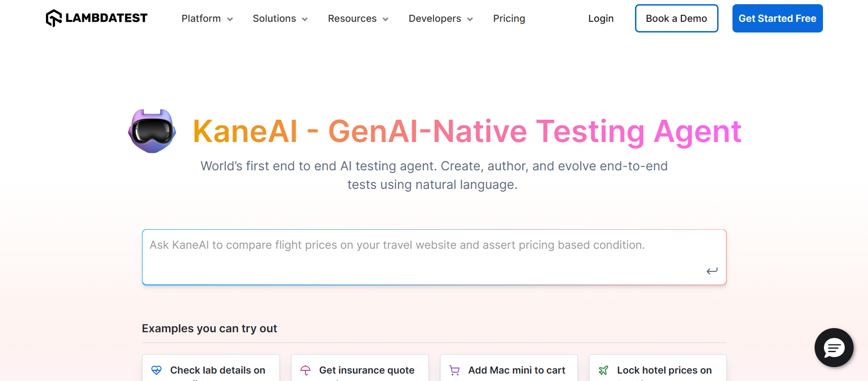This screenshot has height=381, width=868.
Task: Submit prompt with the enter arrow icon
Action: pyautogui.click(x=712, y=271)
